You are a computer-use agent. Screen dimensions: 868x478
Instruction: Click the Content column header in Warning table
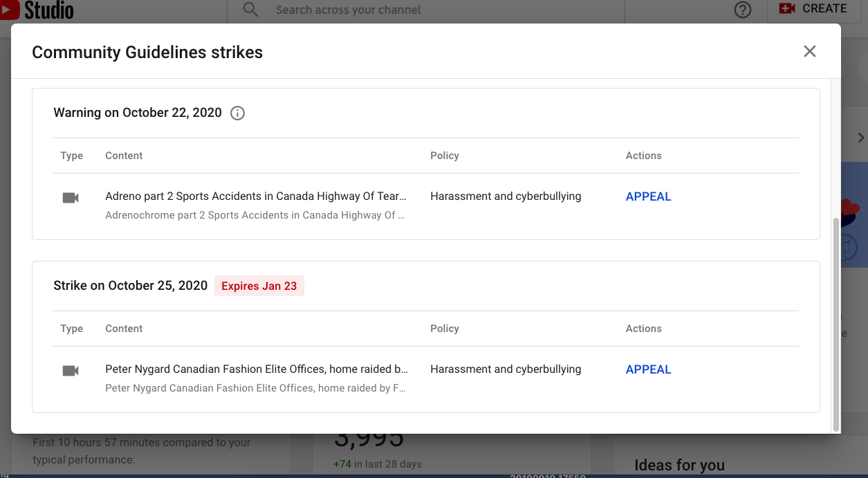tap(124, 156)
